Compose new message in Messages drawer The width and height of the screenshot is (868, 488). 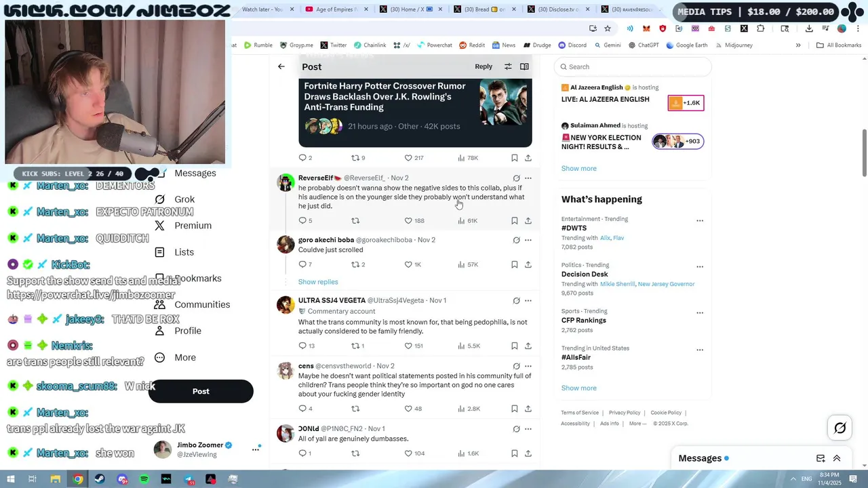tap(821, 458)
